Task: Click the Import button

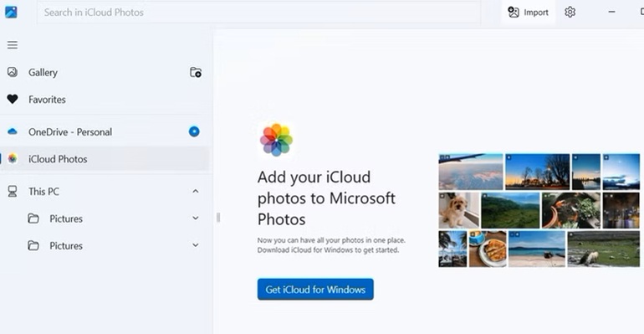Action: (x=529, y=13)
